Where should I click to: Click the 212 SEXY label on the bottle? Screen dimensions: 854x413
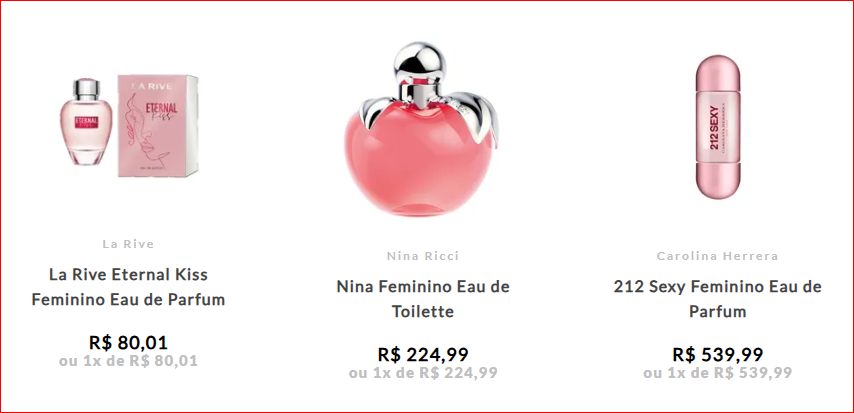tap(714, 126)
